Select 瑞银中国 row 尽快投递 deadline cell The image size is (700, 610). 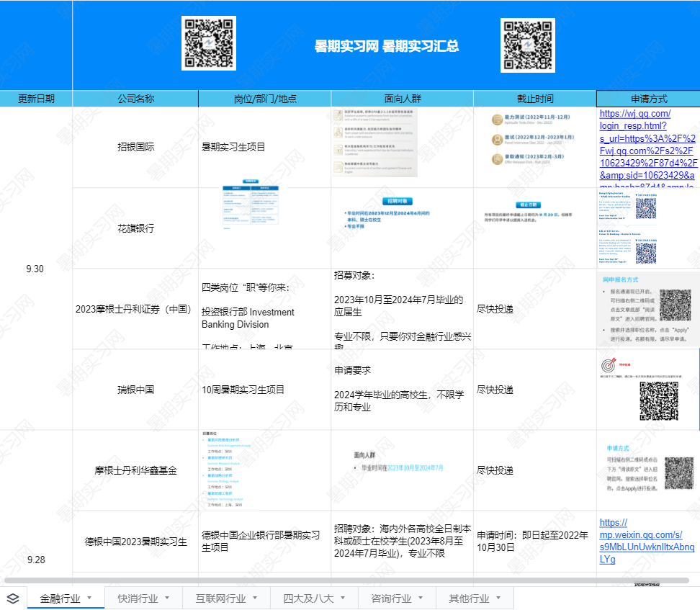[x=535, y=390]
